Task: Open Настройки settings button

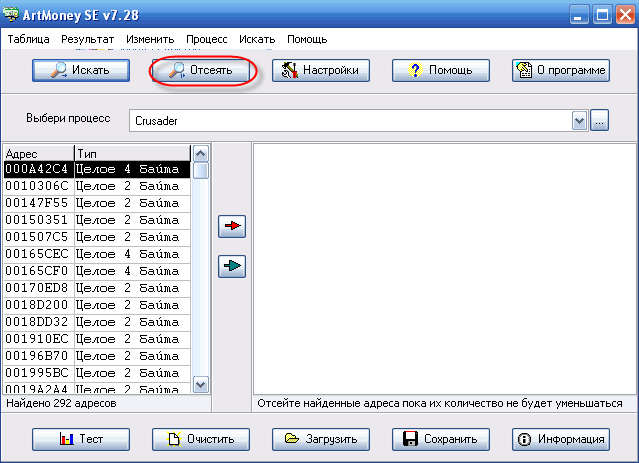Action: click(x=321, y=71)
